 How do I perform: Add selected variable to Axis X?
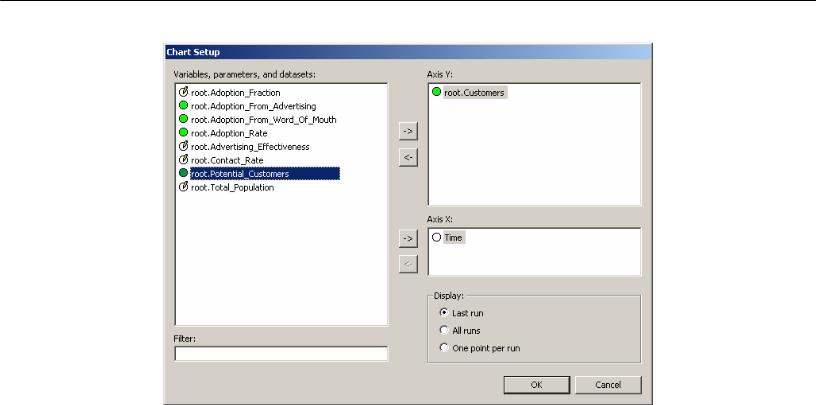[409, 238]
